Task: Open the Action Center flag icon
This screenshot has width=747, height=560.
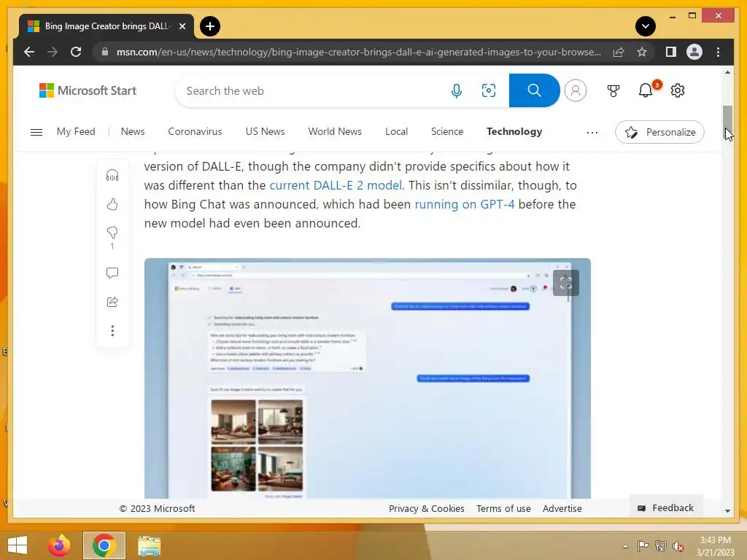Action: (643, 546)
